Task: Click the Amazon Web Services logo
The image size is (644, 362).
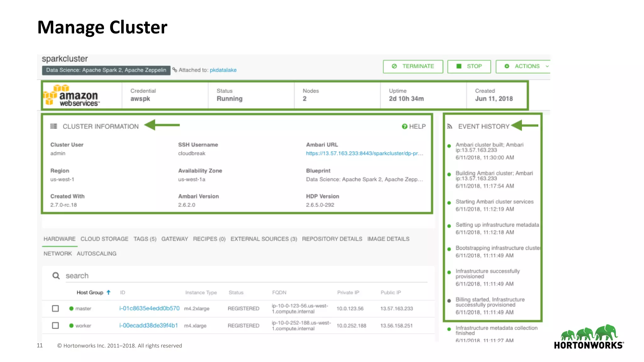Action: click(72, 95)
